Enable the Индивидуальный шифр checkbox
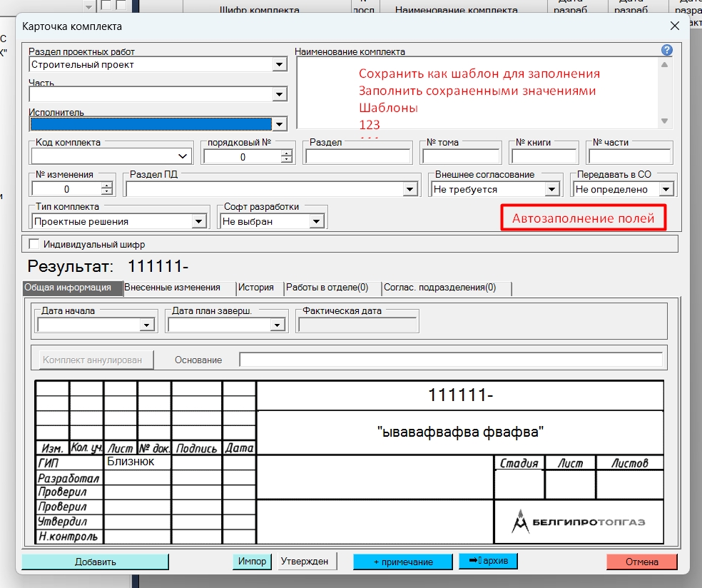This screenshot has height=588, width=702. 34,244
